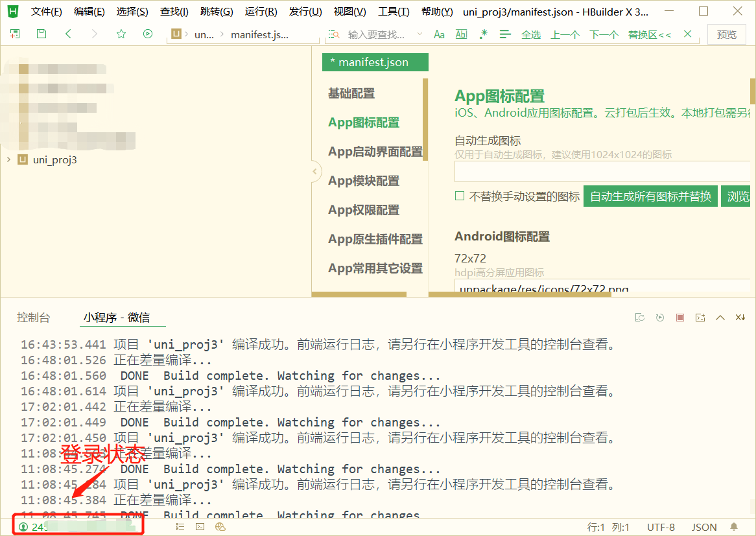Open the notification bell in status bar
756x536 pixels.
(x=733, y=527)
